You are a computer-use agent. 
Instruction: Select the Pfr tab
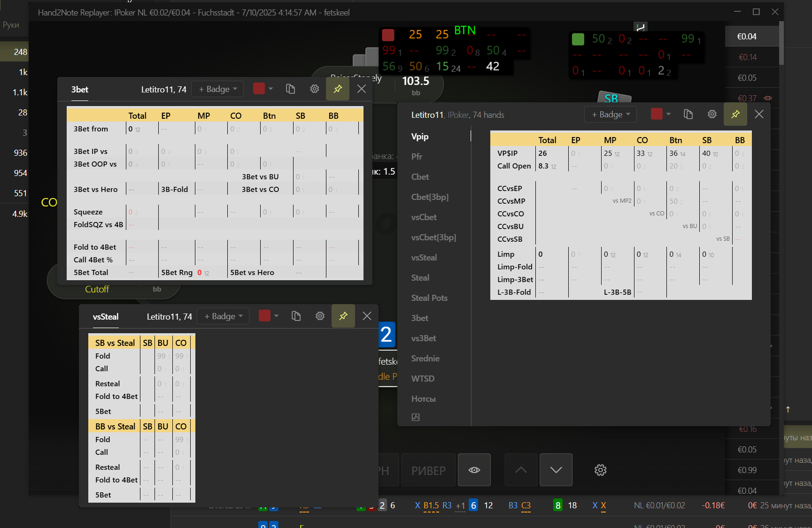417,157
